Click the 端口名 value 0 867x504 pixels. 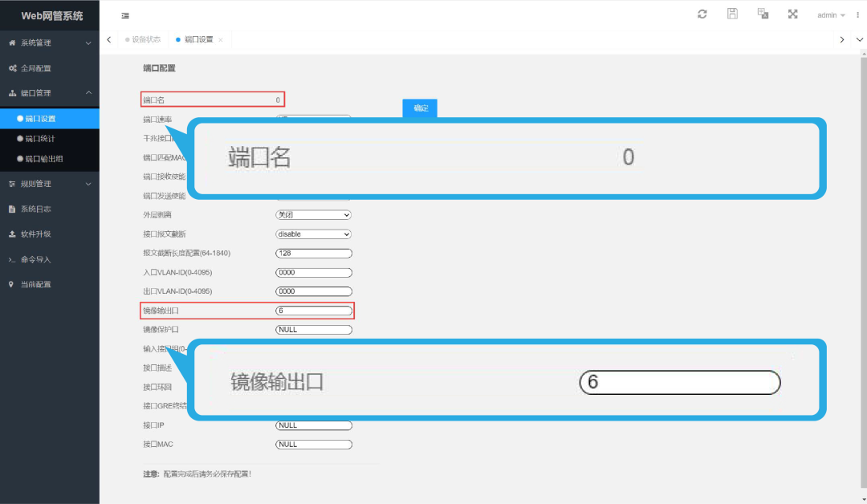point(278,100)
